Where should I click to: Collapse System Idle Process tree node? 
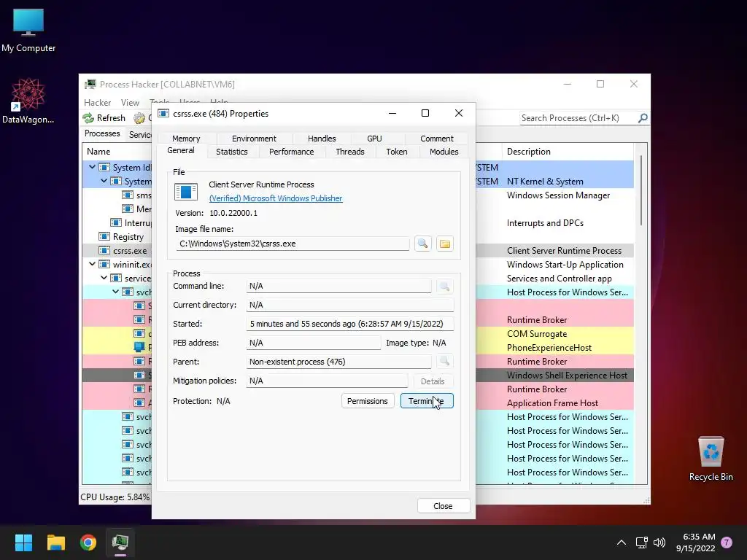click(x=92, y=167)
